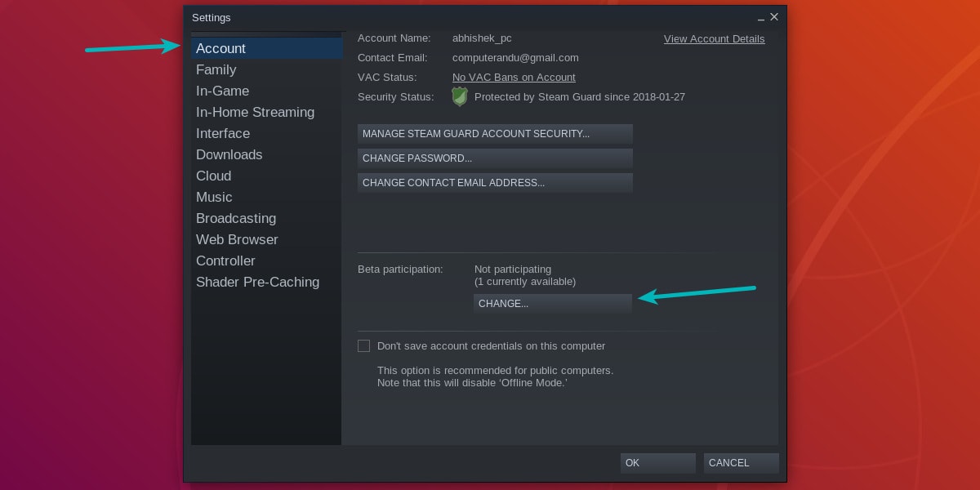View In-Game settings
Image resolution: width=980 pixels, height=490 pixels.
pos(222,91)
